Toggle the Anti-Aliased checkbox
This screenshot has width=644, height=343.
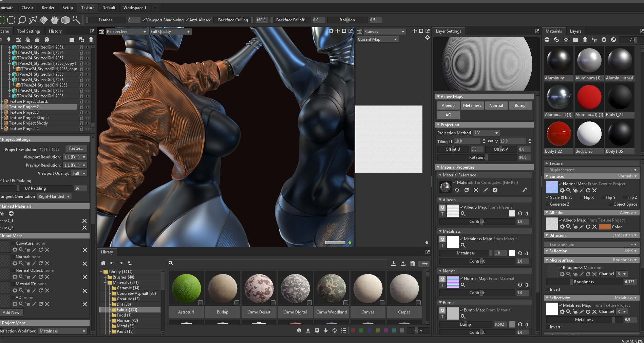coord(187,20)
